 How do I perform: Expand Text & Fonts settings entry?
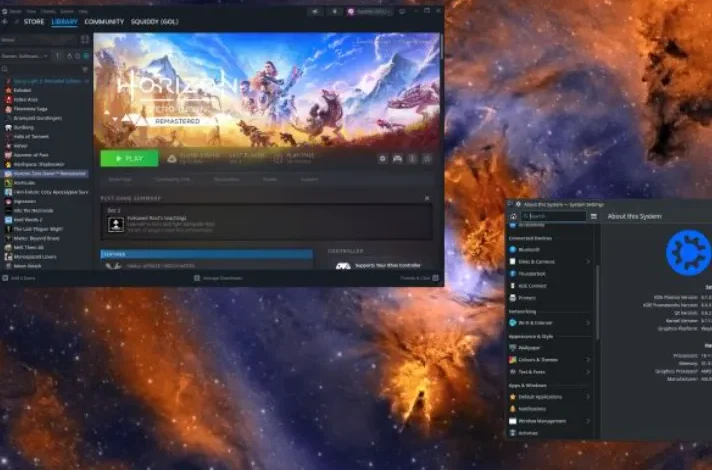[x=550, y=372]
